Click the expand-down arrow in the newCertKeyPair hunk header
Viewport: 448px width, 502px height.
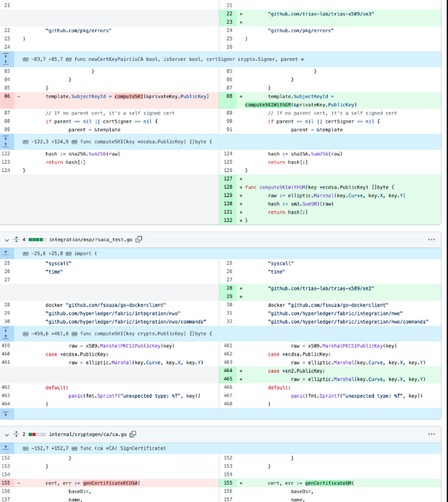point(6,56)
